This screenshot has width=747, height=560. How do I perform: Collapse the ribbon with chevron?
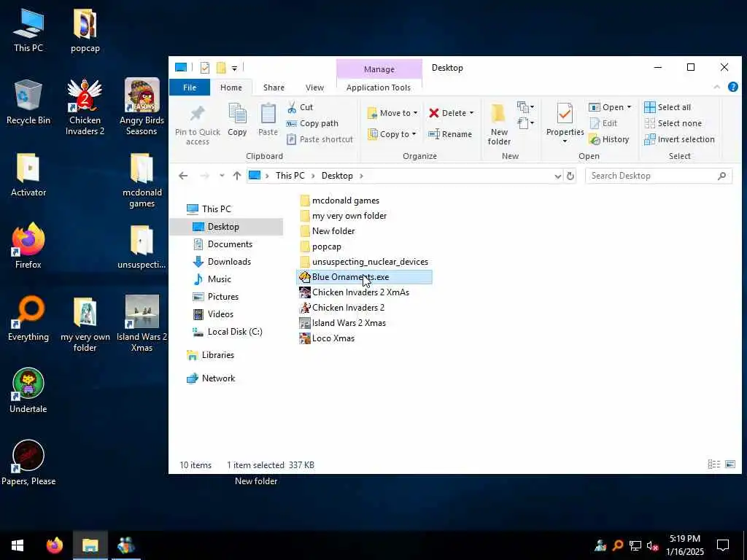coord(716,87)
